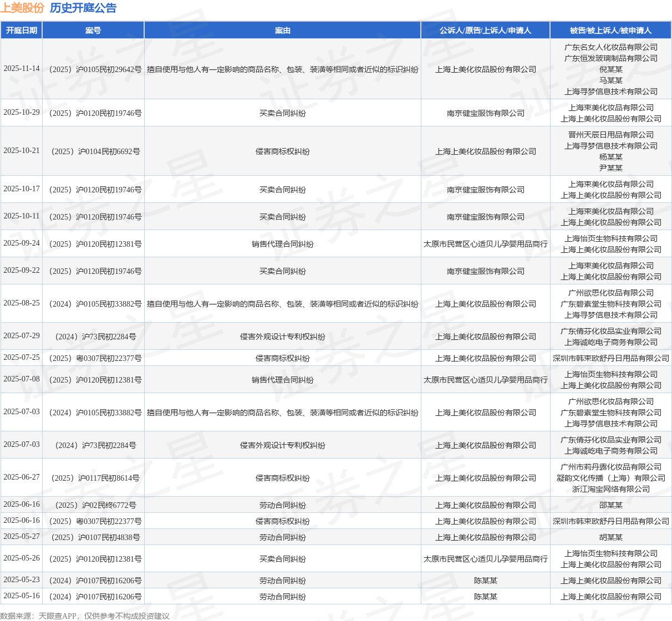
Task: Click 销售代理合同纠纷 in the 2025-09-24 row
Action: [x=283, y=244]
